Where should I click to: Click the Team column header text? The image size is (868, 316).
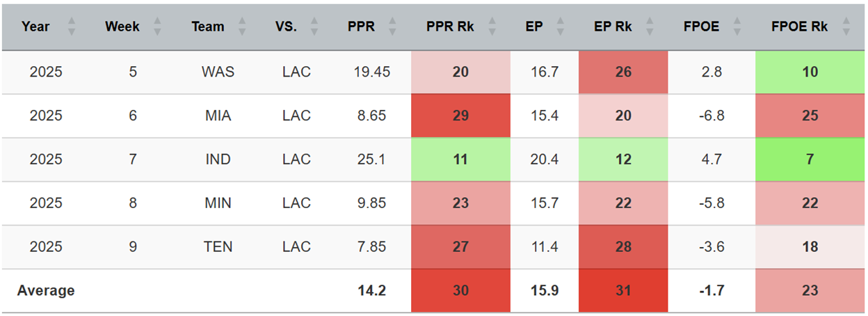[208, 26]
